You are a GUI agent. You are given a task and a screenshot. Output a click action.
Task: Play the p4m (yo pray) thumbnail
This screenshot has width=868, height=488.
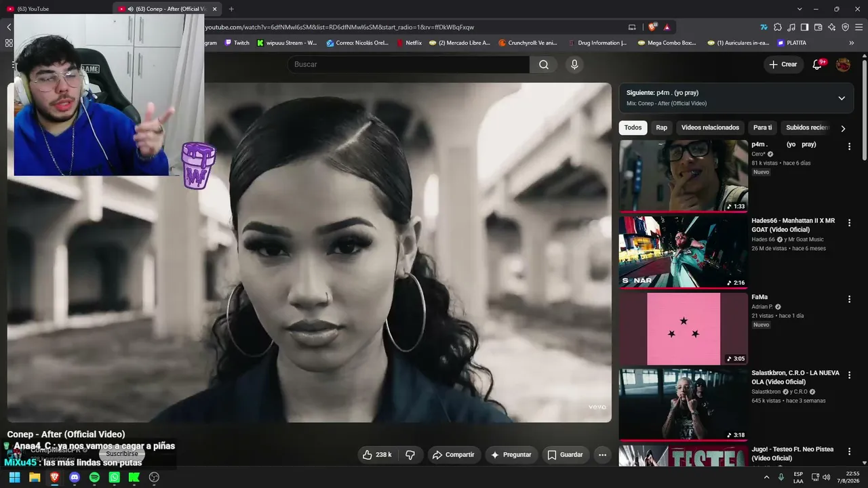click(x=684, y=176)
